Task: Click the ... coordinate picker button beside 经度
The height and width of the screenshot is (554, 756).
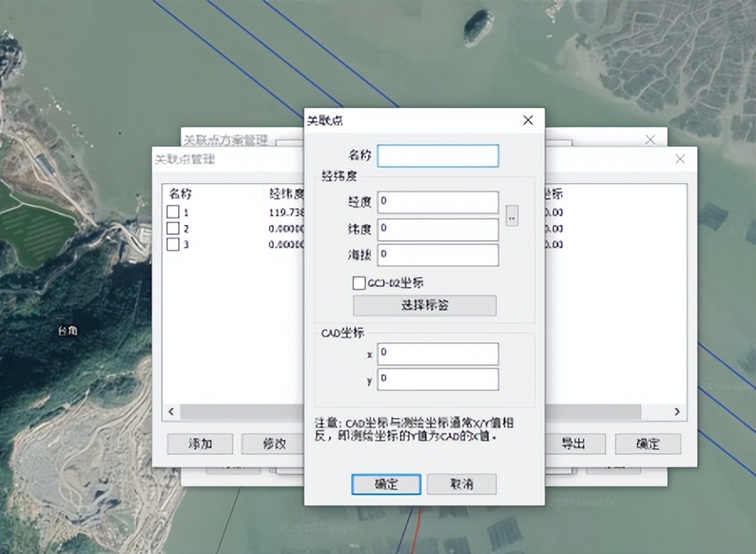Action: 512,216
